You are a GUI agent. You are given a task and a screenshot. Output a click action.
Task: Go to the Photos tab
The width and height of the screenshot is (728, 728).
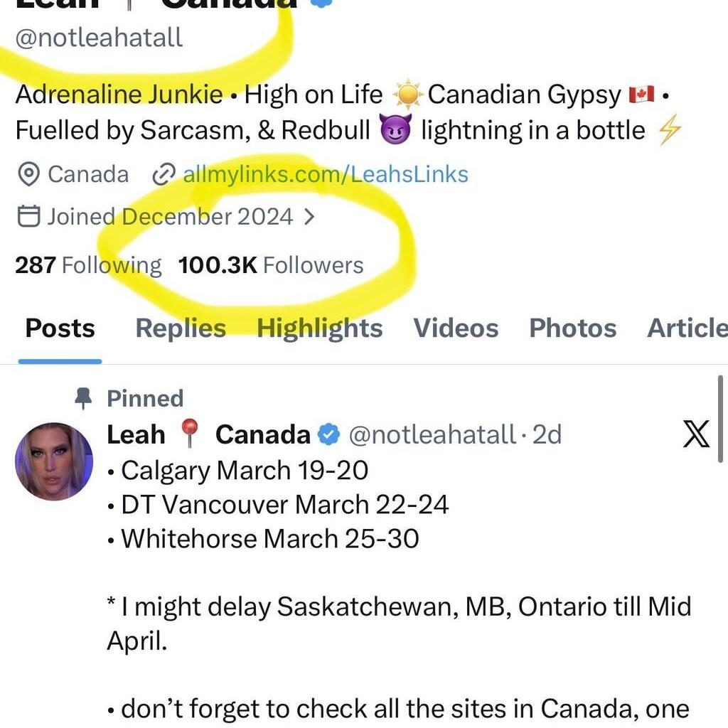pyautogui.click(x=572, y=328)
